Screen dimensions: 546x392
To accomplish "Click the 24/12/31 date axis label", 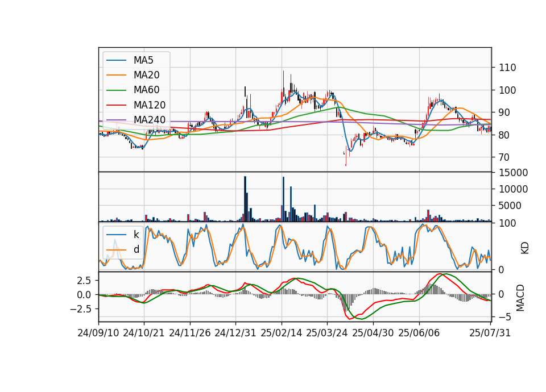I will coord(235,333).
